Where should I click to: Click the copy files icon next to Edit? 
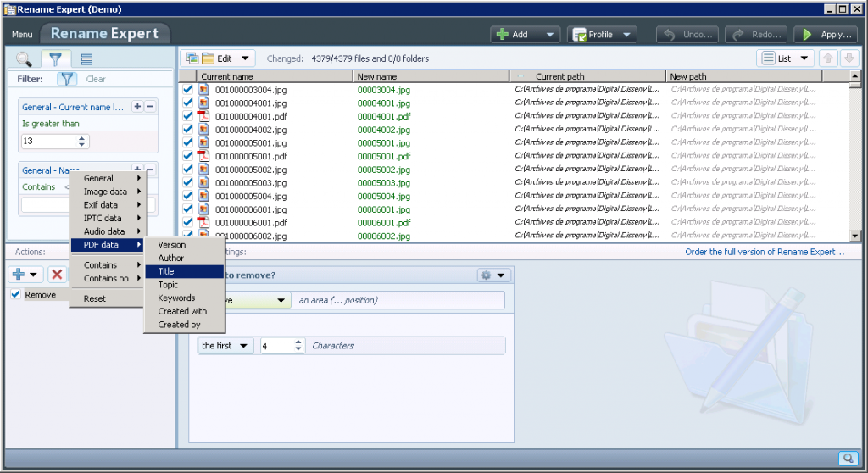click(x=192, y=58)
